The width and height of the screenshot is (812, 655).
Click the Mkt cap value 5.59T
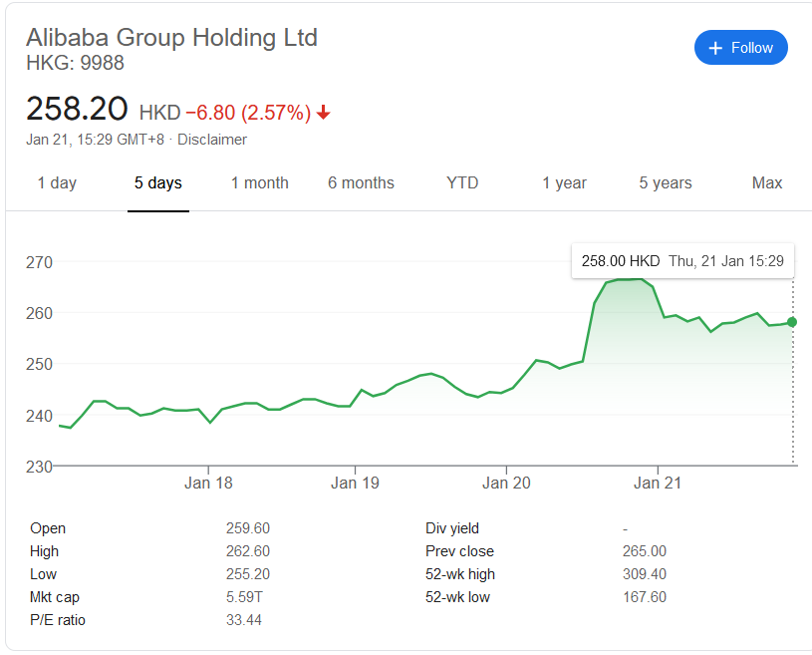(x=244, y=597)
